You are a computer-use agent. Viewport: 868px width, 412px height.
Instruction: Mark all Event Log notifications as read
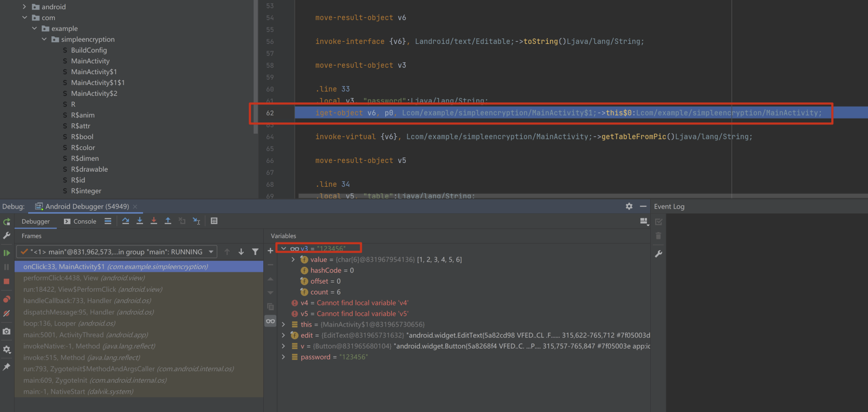659,221
